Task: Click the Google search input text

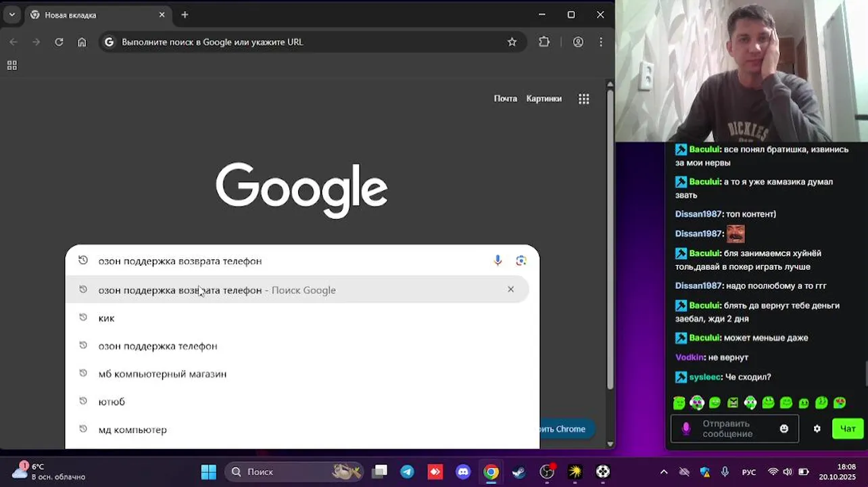Action: tap(180, 261)
